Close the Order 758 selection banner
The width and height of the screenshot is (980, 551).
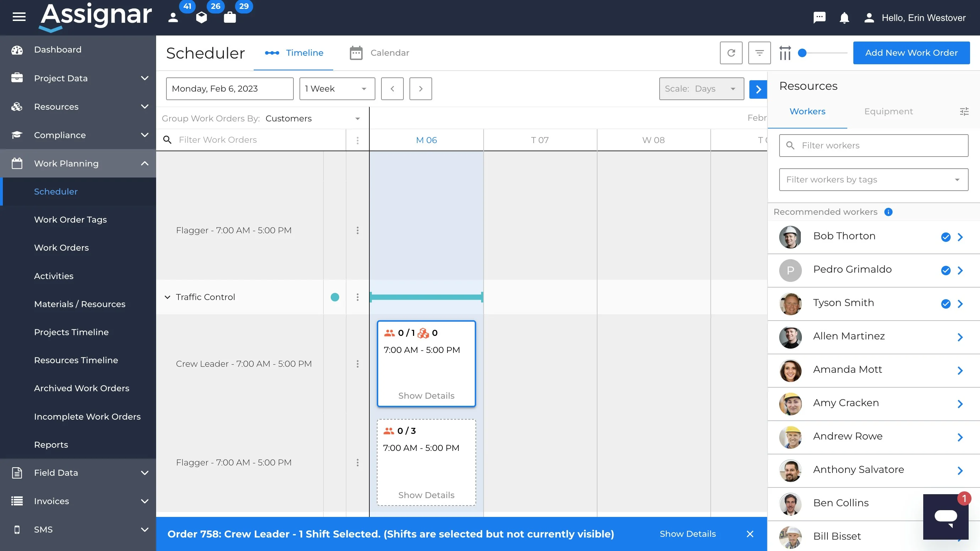click(749, 534)
